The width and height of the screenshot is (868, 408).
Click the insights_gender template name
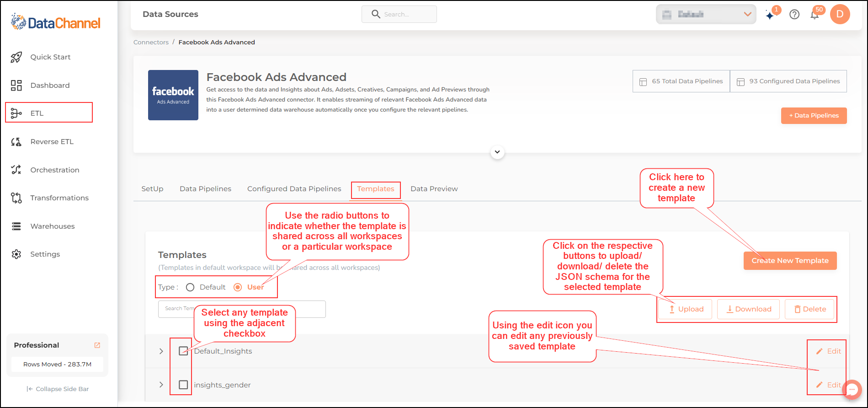pos(222,385)
